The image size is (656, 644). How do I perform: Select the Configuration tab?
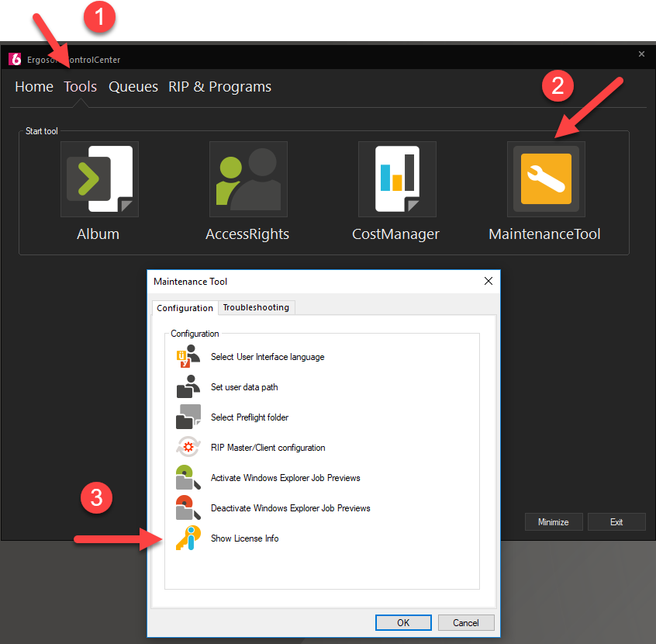(185, 308)
